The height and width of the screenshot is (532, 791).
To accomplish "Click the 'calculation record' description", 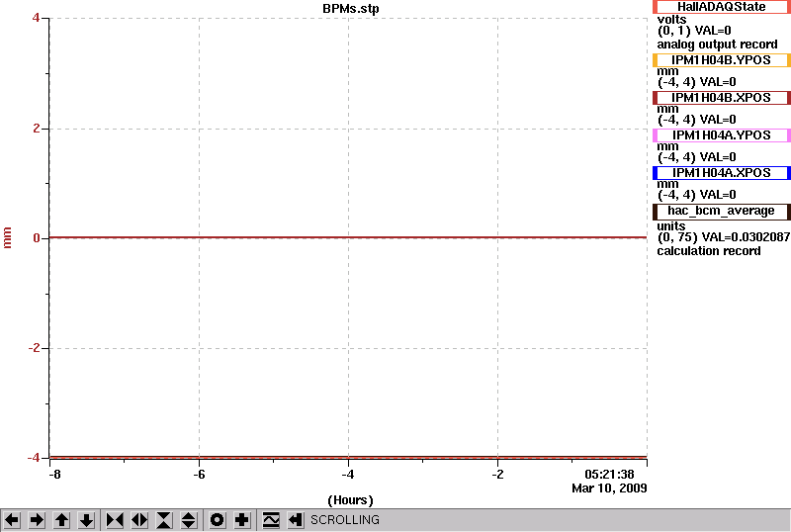I will pyautogui.click(x=708, y=251).
